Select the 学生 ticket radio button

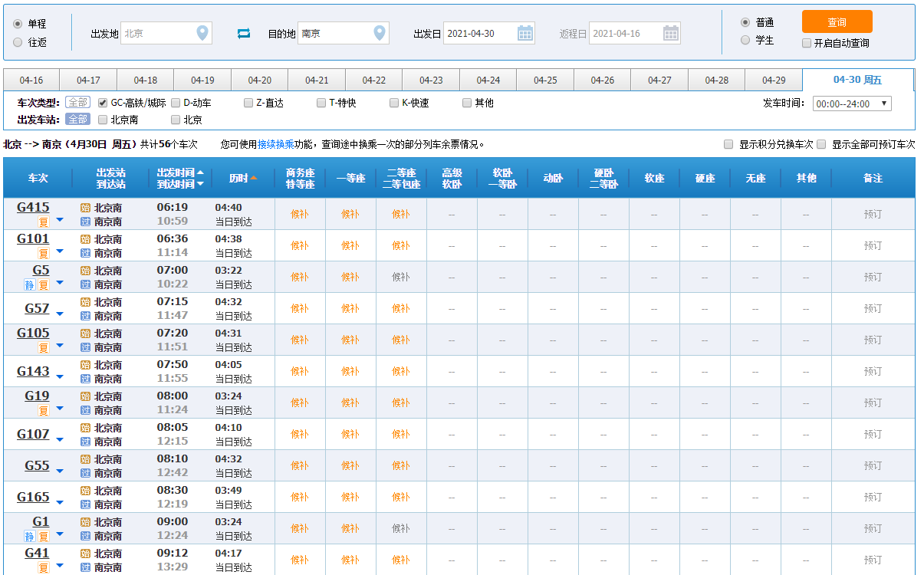(745, 40)
